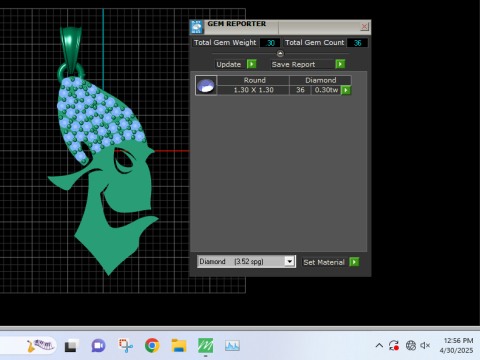Viewport: 480px width, 360px height.
Task: Open File Explorer from the taskbar
Action: (x=179, y=346)
